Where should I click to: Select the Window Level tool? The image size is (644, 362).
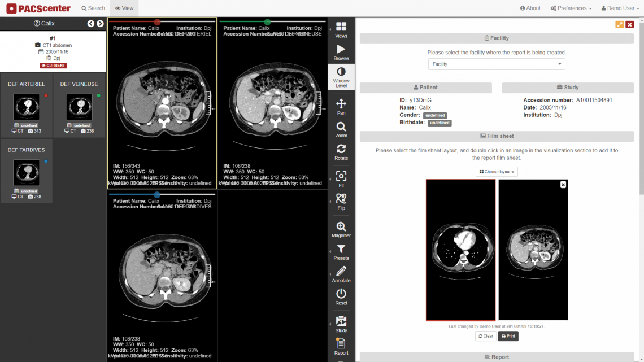coord(341,77)
